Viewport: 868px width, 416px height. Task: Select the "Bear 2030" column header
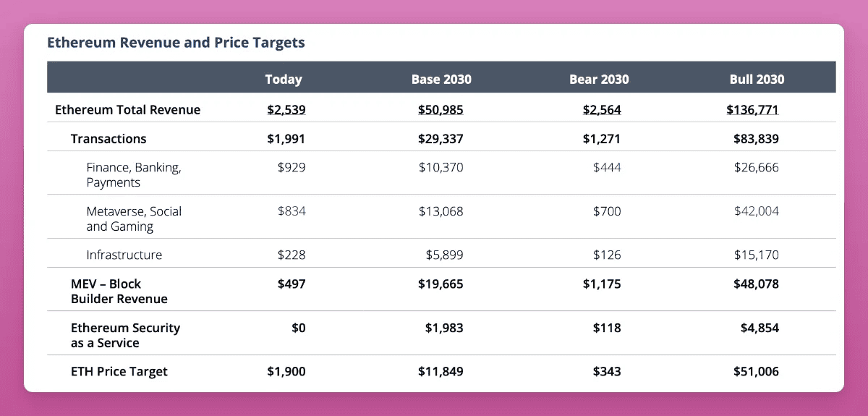pyautogui.click(x=599, y=80)
